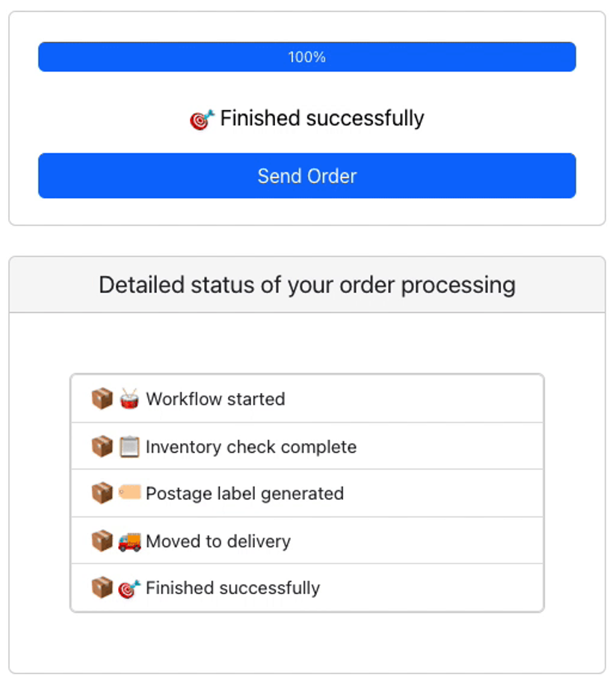Click the dart target icon above Send Order

point(202,119)
